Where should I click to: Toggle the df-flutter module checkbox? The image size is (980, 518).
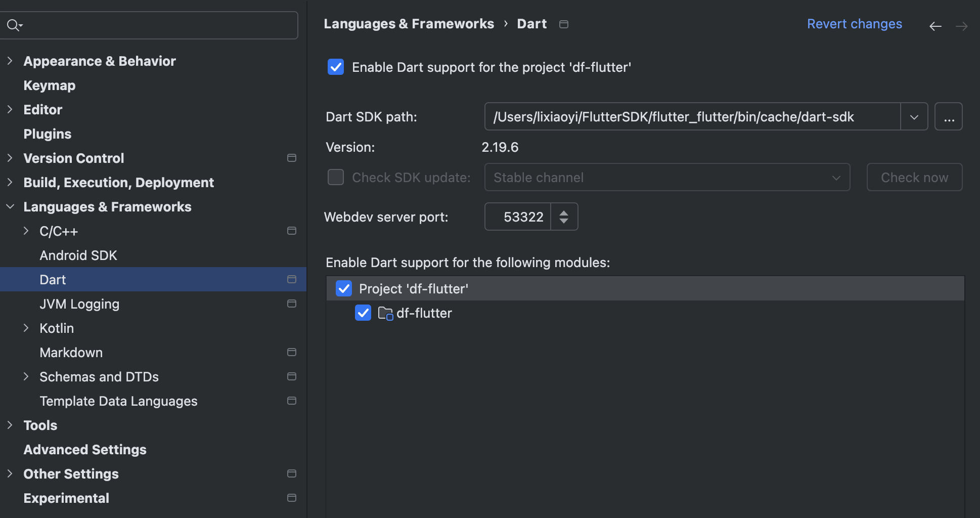[x=363, y=313]
